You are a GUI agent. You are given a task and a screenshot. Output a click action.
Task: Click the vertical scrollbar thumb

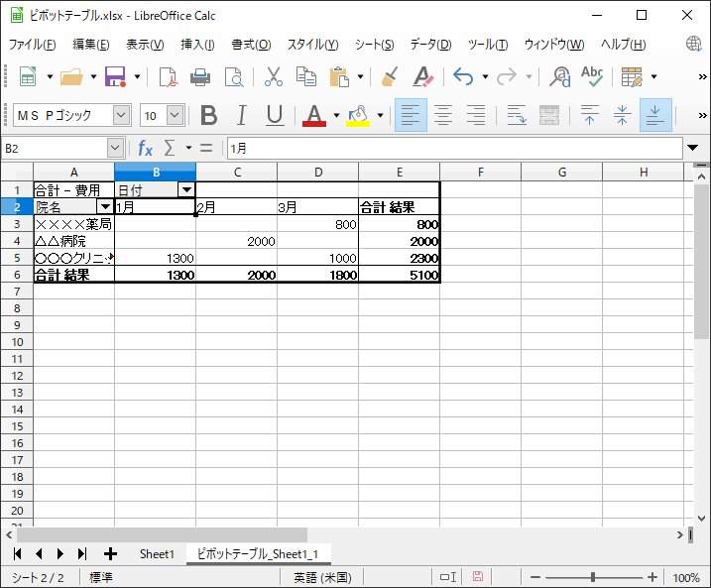point(701,262)
